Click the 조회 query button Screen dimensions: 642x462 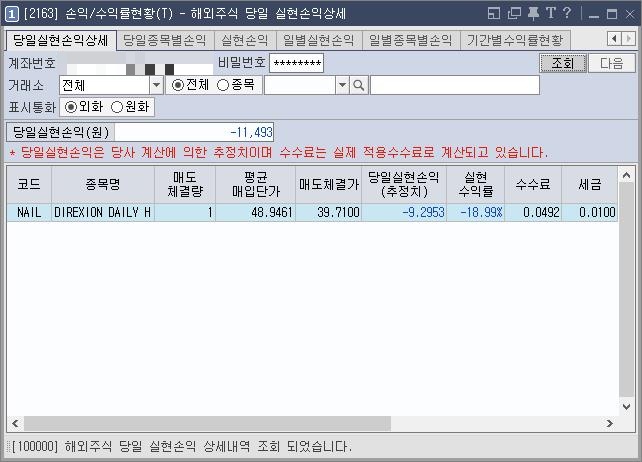[x=563, y=63]
